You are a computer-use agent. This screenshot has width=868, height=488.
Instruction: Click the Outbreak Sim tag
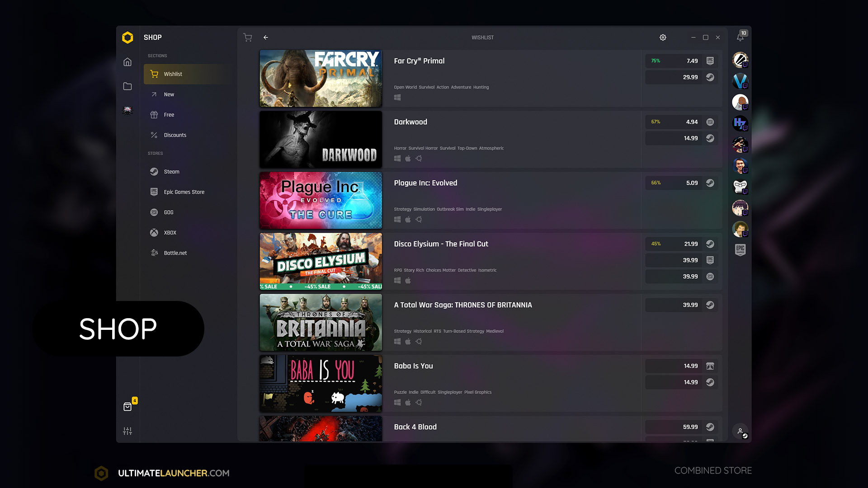(450, 209)
